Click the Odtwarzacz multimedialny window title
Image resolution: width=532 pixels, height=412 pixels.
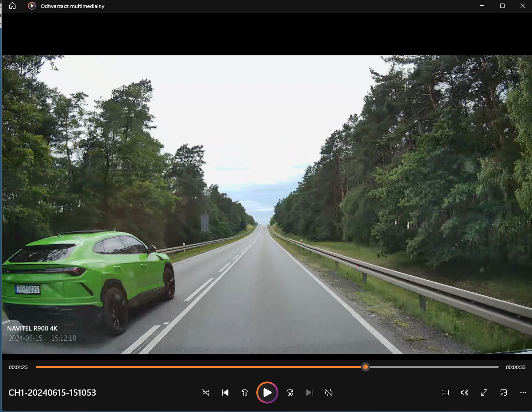73,6
